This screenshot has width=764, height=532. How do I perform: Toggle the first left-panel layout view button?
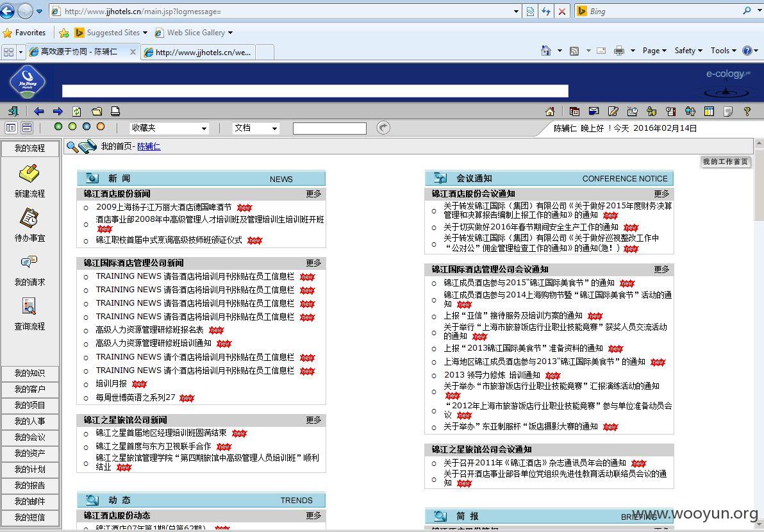coord(11,128)
